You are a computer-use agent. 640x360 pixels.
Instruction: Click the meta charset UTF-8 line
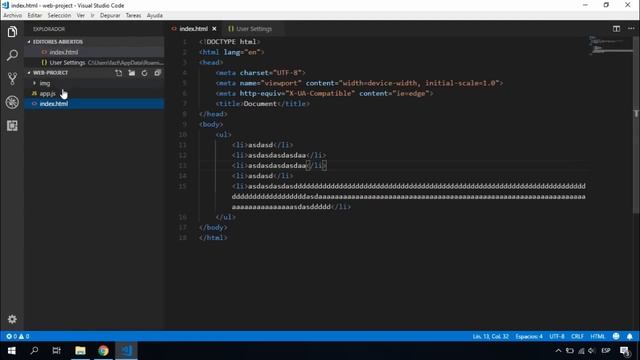pos(260,73)
